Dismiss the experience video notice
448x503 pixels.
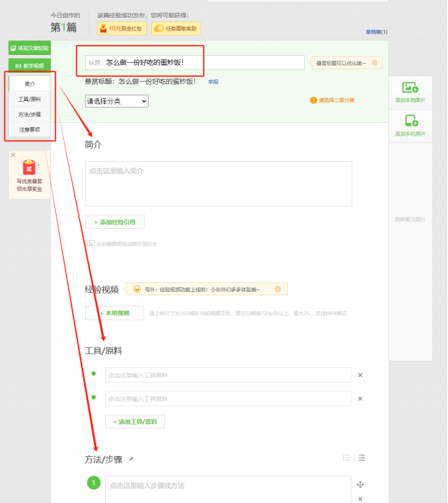(277, 289)
